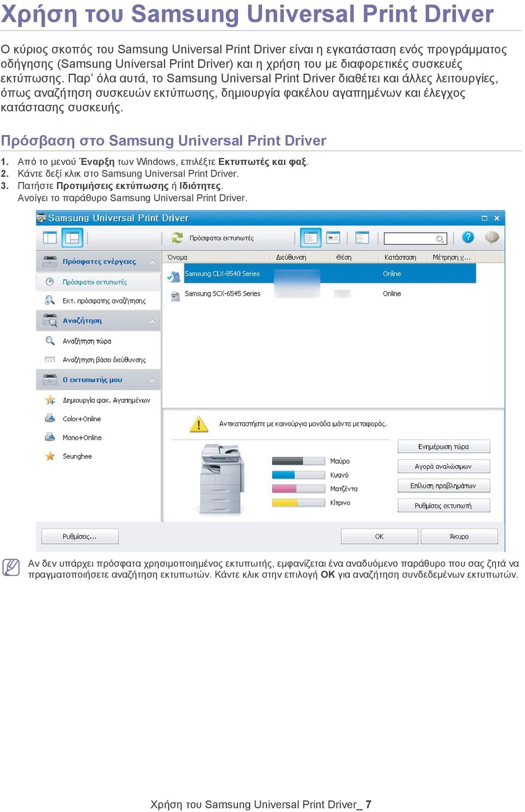Click the green refresh arrows icon
The image size is (525, 812).
pyautogui.click(x=177, y=238)
